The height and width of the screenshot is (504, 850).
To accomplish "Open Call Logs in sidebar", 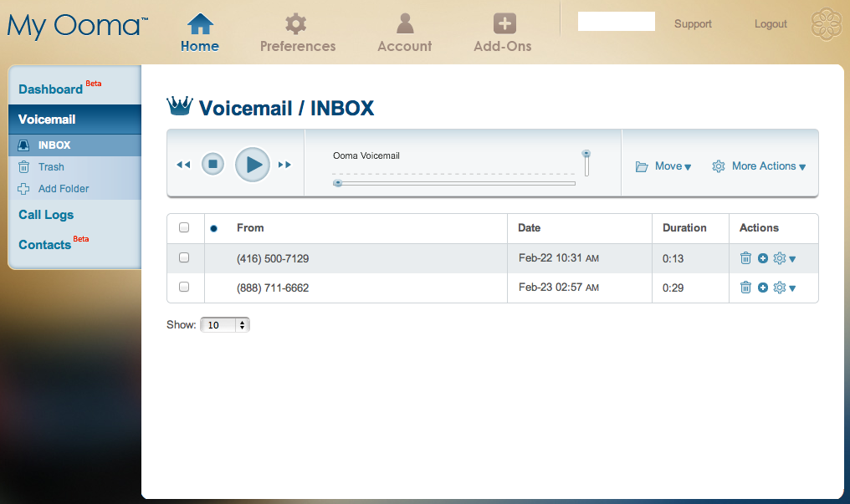I will click(46, 215).
